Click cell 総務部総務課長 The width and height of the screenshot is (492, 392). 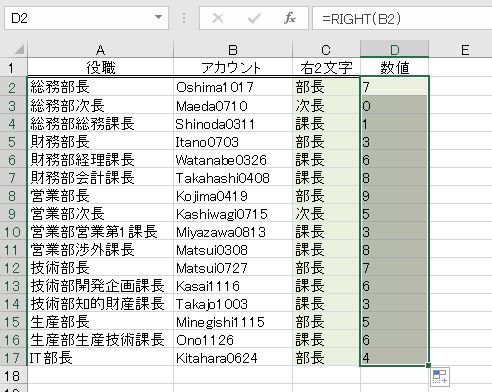tap(100, 124)
